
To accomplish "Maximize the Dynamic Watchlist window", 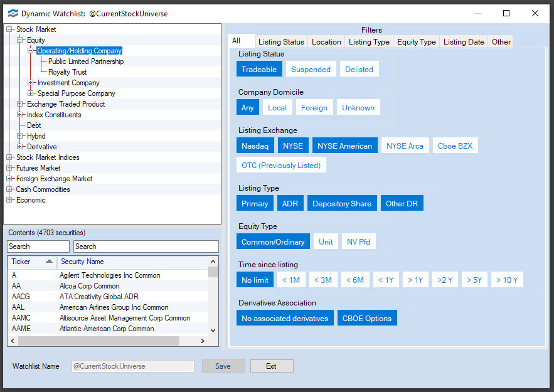I will (x=506, y=13).
